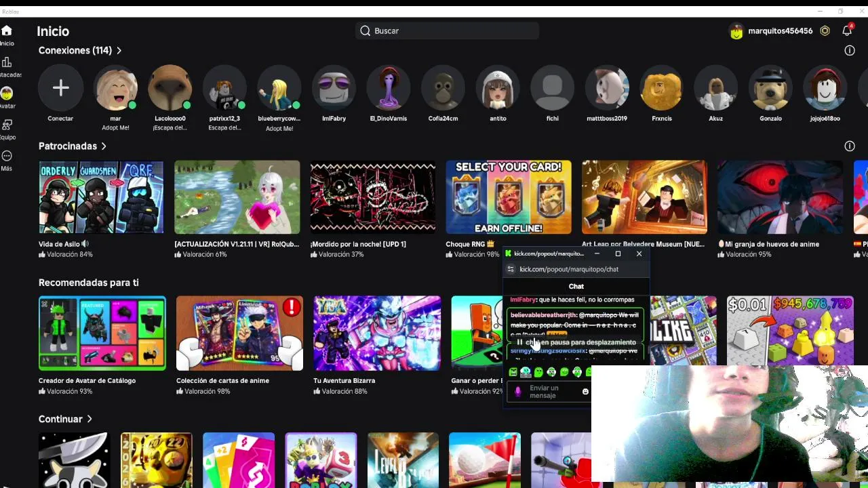Pick the first green Kick emote
This screenshot has width=868, height=488.
(513, 372)
